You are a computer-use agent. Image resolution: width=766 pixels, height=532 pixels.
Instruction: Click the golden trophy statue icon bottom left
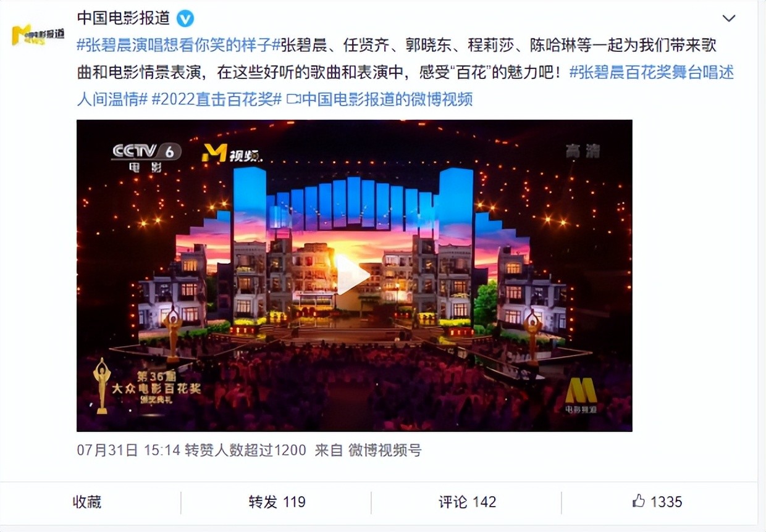[x=101, y=385]
